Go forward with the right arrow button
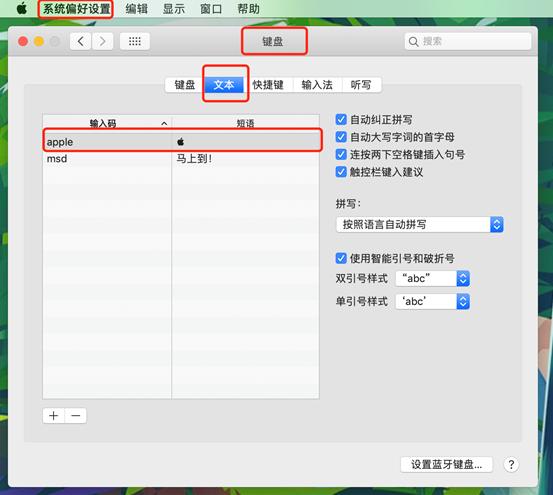The height and width of the screenshot is (495, 553). (102, 42)
